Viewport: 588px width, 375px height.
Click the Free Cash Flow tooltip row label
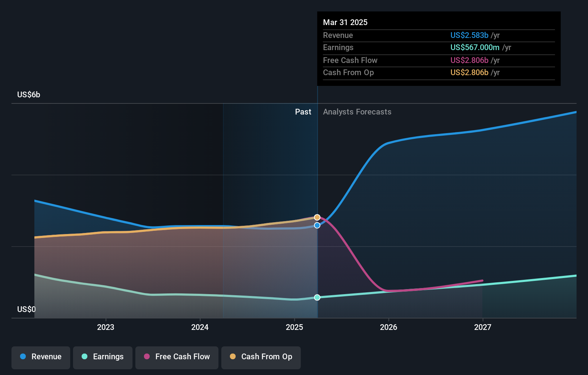350,60
